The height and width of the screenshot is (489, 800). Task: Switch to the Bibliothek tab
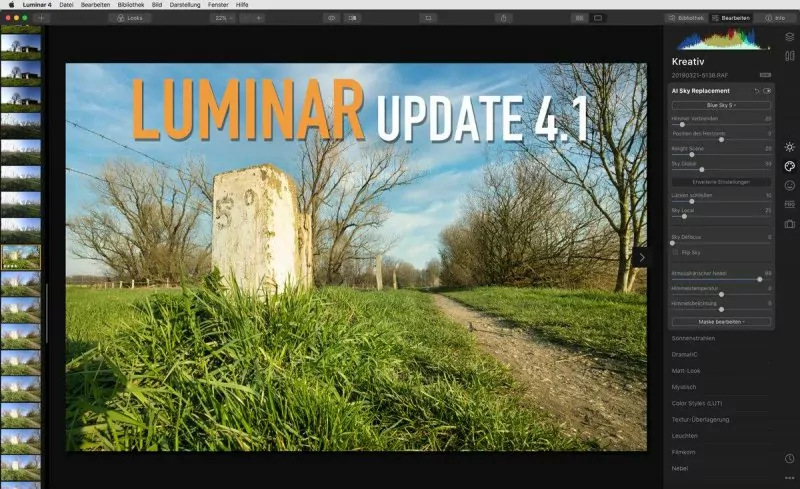[x=686, y=18]
